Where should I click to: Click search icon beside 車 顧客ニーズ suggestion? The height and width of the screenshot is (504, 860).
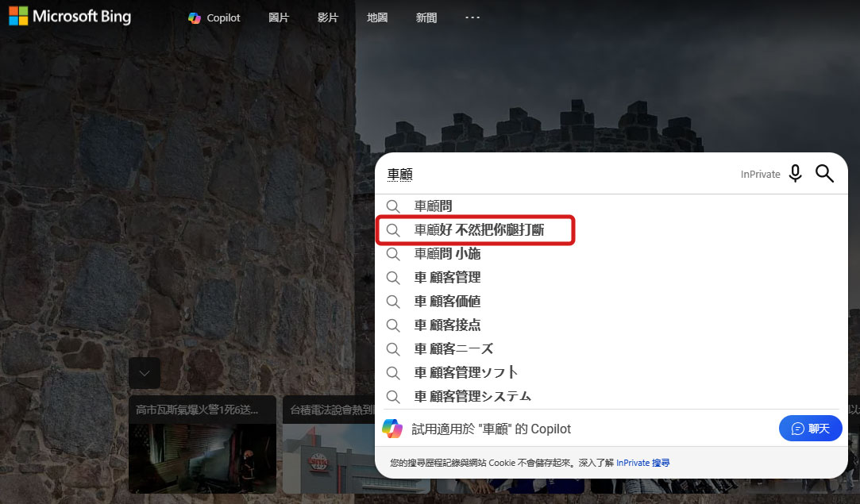pyautogui.click(x=393, y=348)
